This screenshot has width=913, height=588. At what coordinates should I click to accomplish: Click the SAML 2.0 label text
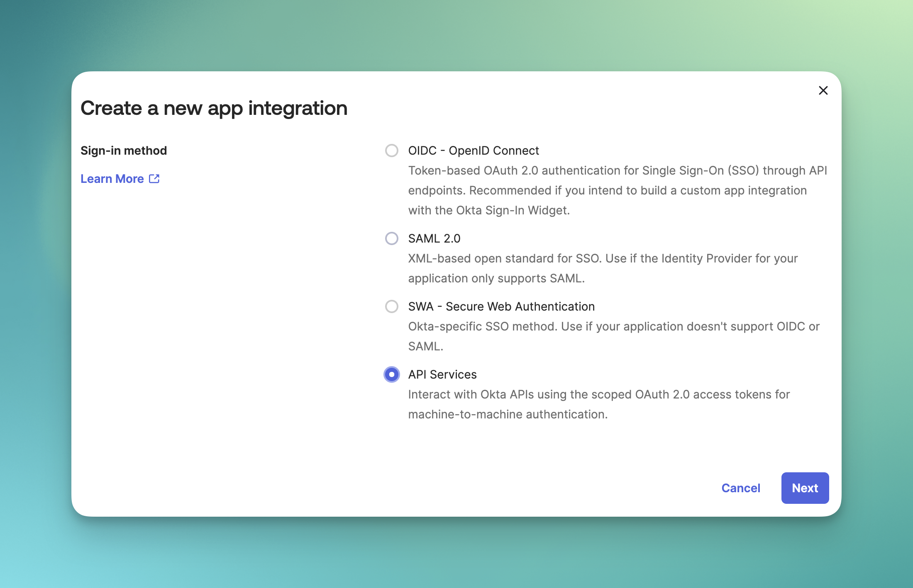434,238
